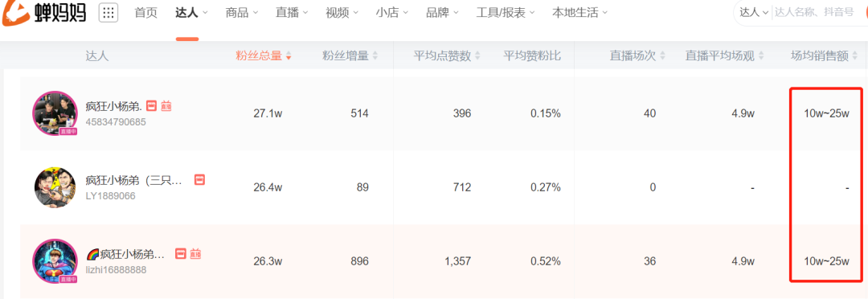This screenshot has height=299, width=868.
Task: Expand the 工具/报表 menu
Action: click(x=506, y=13)
